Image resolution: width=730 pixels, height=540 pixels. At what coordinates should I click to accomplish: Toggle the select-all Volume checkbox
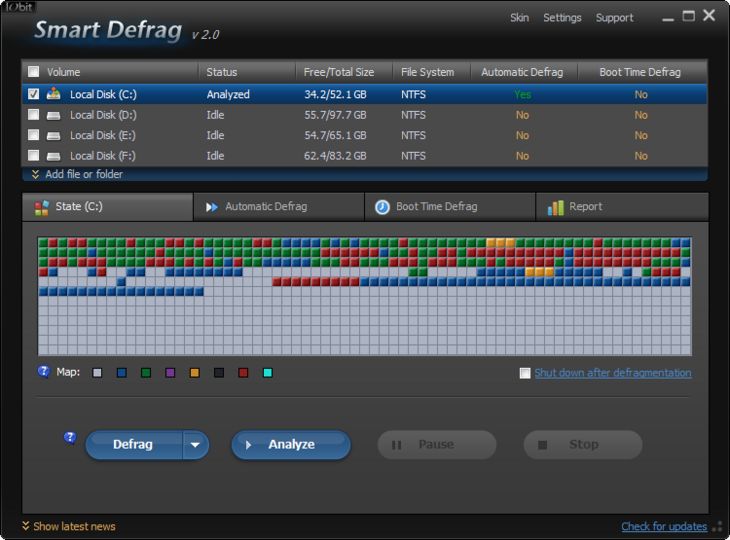click(x=34, y=72)
